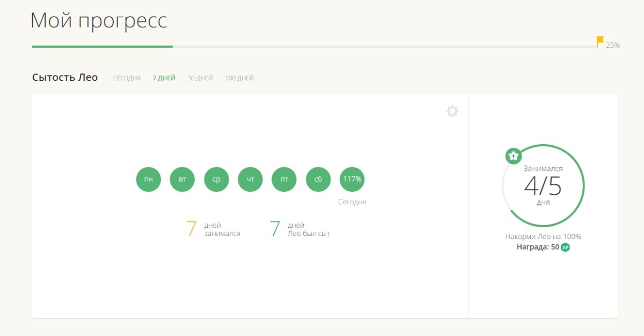This screenshot has height=336, width=644.
Task: Switch to the 'Сегодня' tab
Action: click(x=127, y=78)
